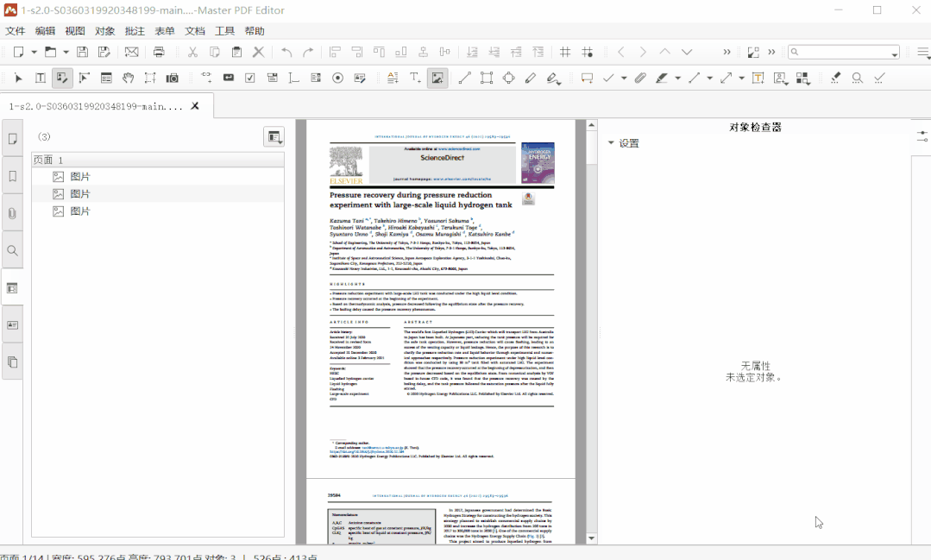This screenshot has height=560, width=931.
Task: Click the Print icon
Action: click(159, 52)
